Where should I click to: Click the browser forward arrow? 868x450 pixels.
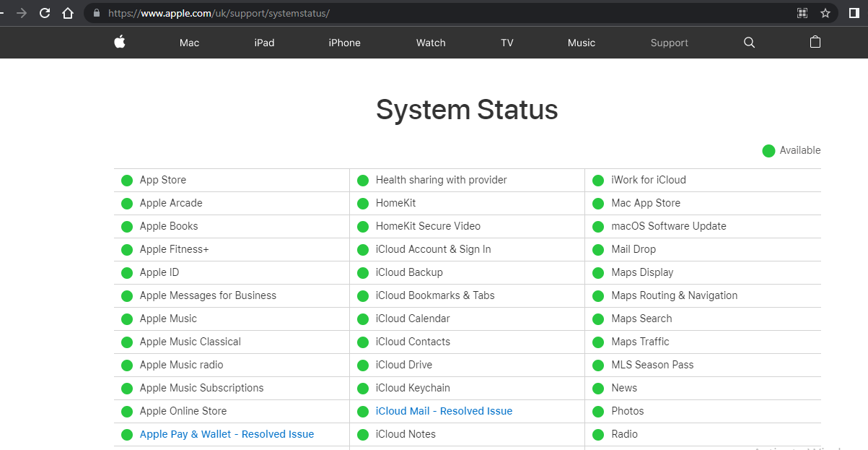(22, 13)
